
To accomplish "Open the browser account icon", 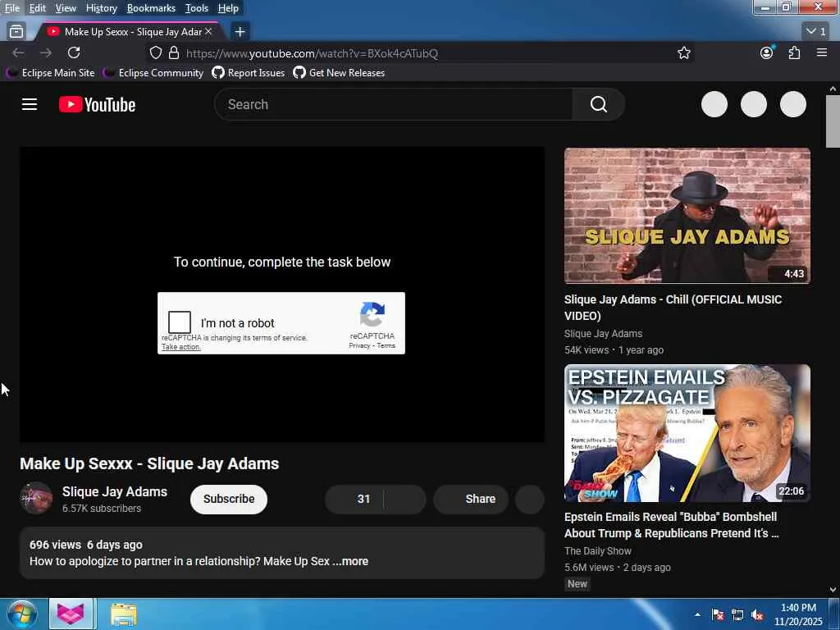I will 767,52.
